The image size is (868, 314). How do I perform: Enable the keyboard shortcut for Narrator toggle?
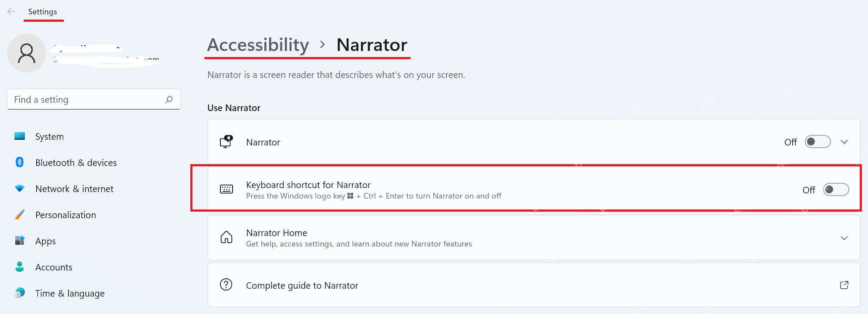pos(836,189)
